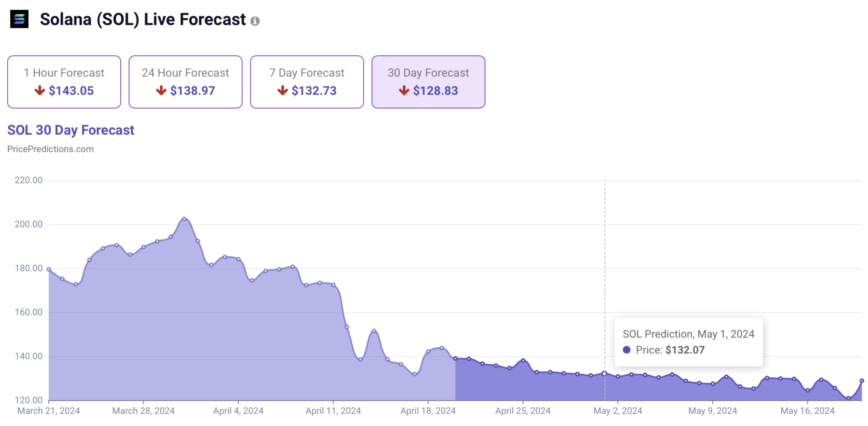Viewport: 868px width, 426px height.
Task: Click the last data point at chart right edge
Action: click(x=862, y=381)
